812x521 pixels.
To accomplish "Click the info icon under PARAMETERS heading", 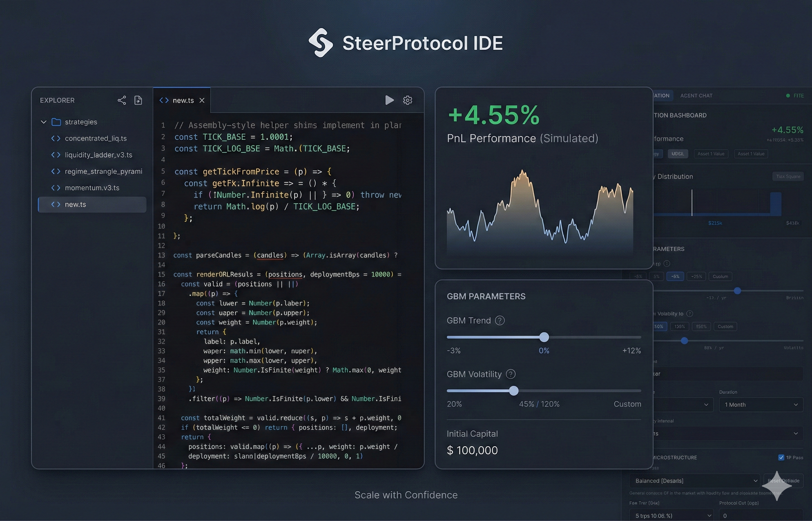I will point(666,263).
